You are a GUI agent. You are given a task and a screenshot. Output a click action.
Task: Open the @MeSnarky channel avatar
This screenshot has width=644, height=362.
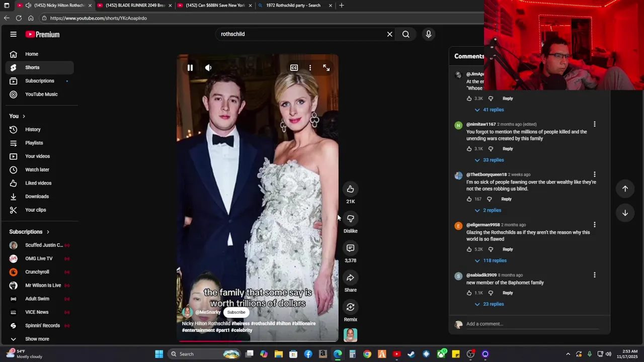point(188,312)
